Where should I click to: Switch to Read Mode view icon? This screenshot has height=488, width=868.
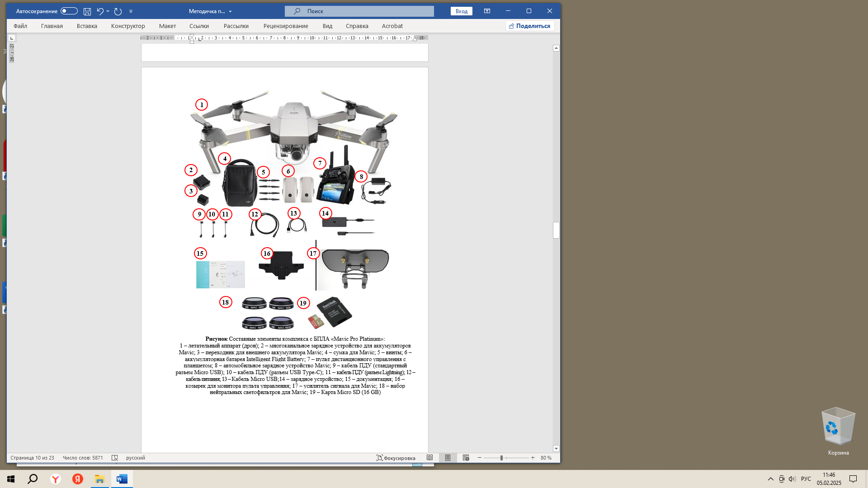click(x=429, y=458)
